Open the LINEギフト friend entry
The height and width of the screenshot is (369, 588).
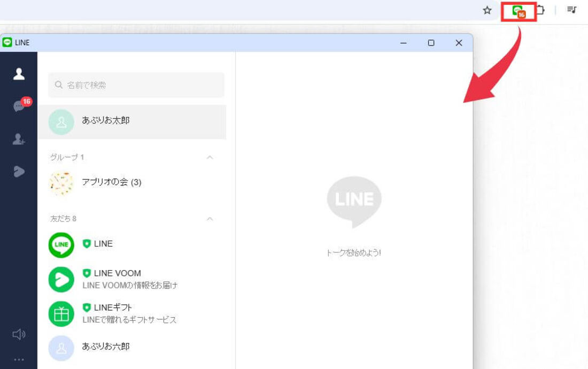[132, 313]
